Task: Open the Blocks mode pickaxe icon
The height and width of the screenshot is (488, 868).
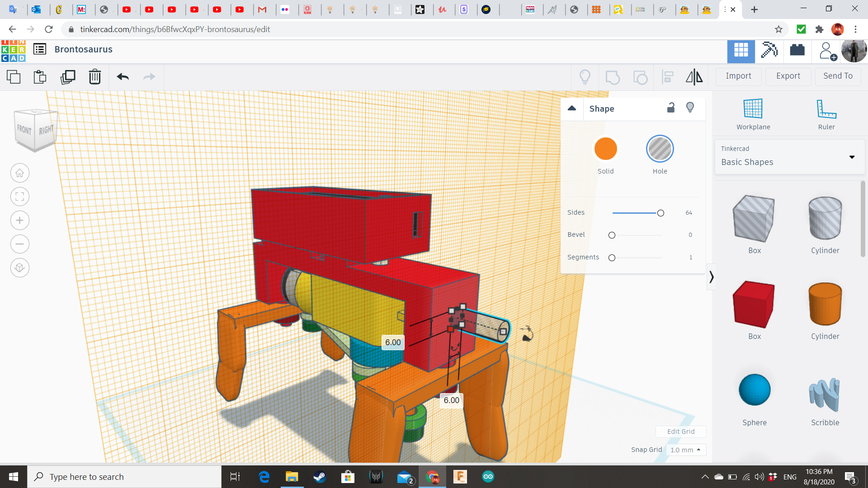Action: [769, 50]
